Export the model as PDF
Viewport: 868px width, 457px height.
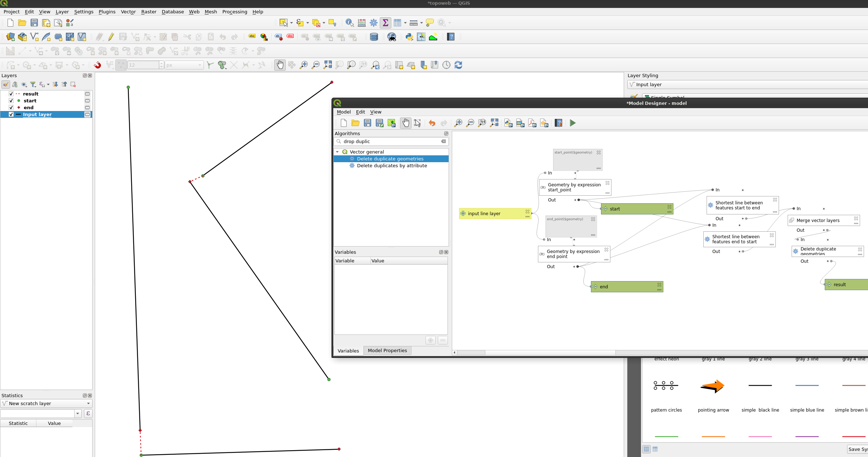point(532,123)
